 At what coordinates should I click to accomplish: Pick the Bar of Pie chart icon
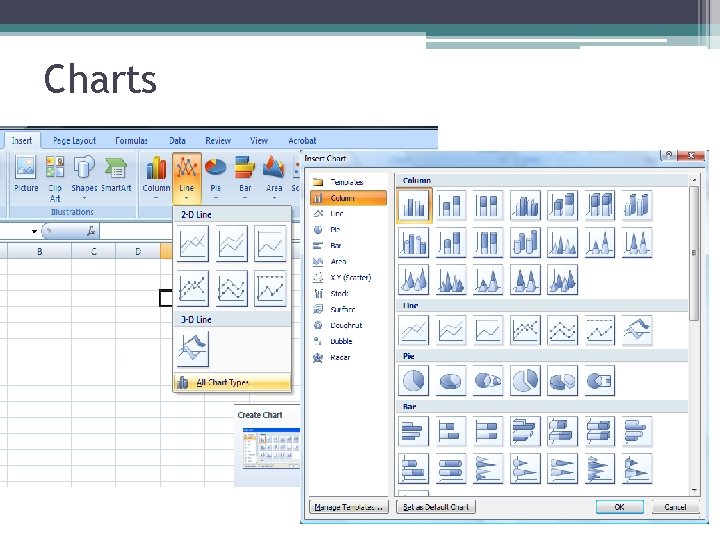(x=600, y=380)
